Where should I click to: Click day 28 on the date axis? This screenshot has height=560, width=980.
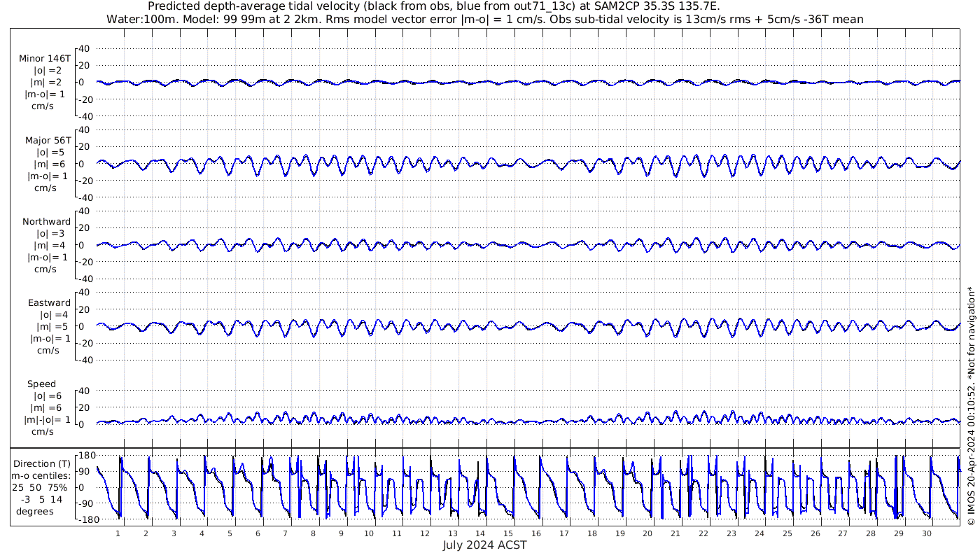(x=871, y=533)
